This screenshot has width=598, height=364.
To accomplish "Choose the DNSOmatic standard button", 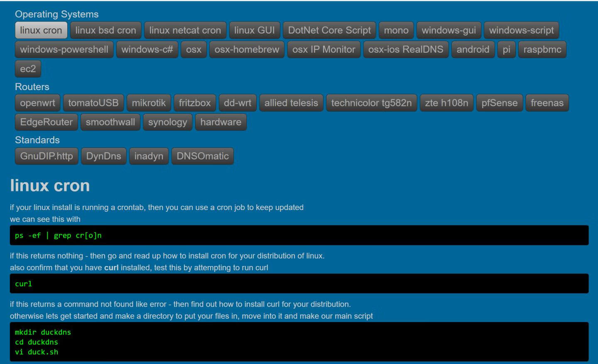I will click(202, 156).
